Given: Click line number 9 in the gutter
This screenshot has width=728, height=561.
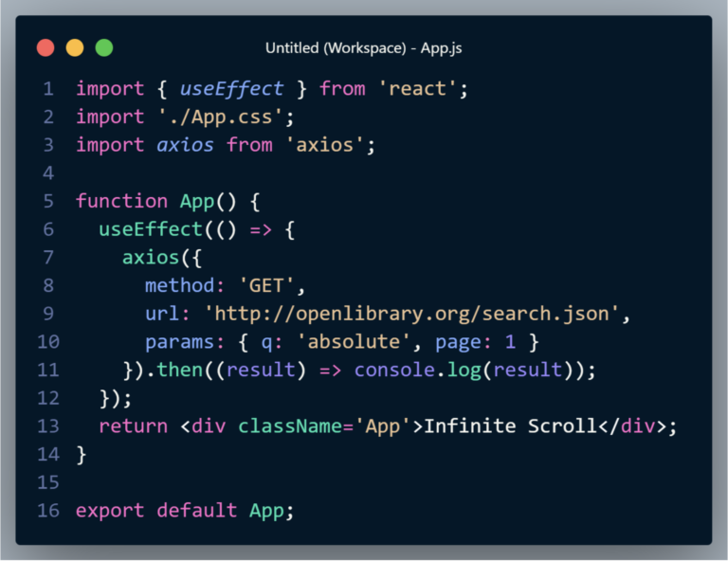Looking at the screenshot, I should [x=48, y=314].
